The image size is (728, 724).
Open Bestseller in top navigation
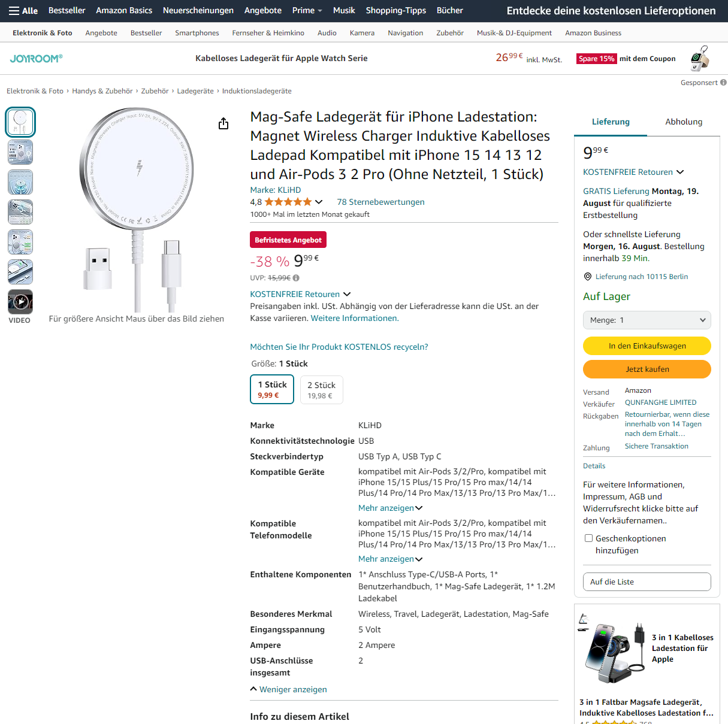[x=67, y=11]
